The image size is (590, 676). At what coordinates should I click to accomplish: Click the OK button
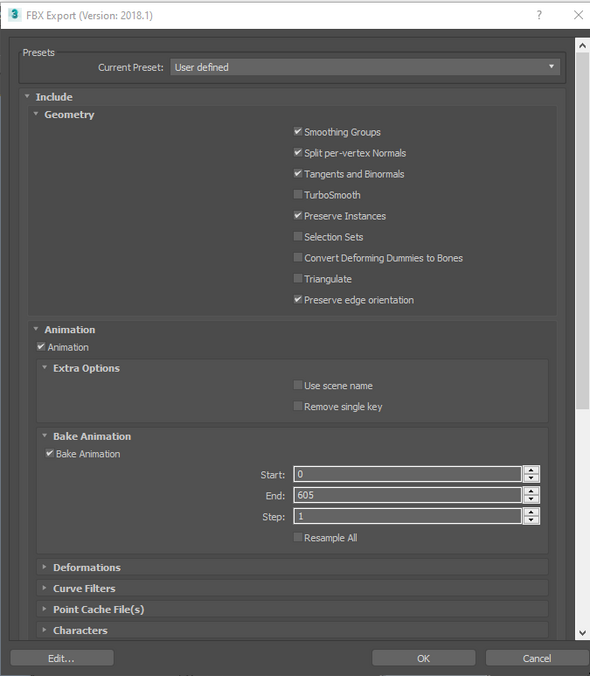click(423, 658)
